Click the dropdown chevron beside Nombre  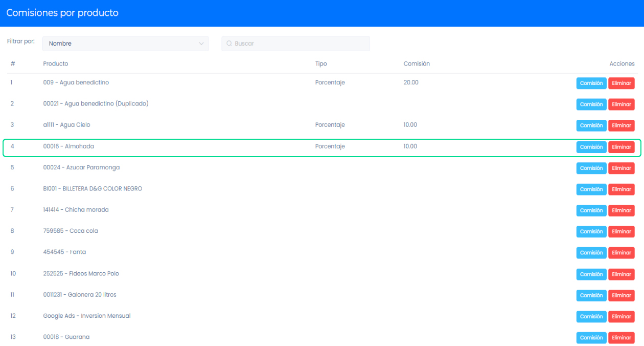pos(201,44)
